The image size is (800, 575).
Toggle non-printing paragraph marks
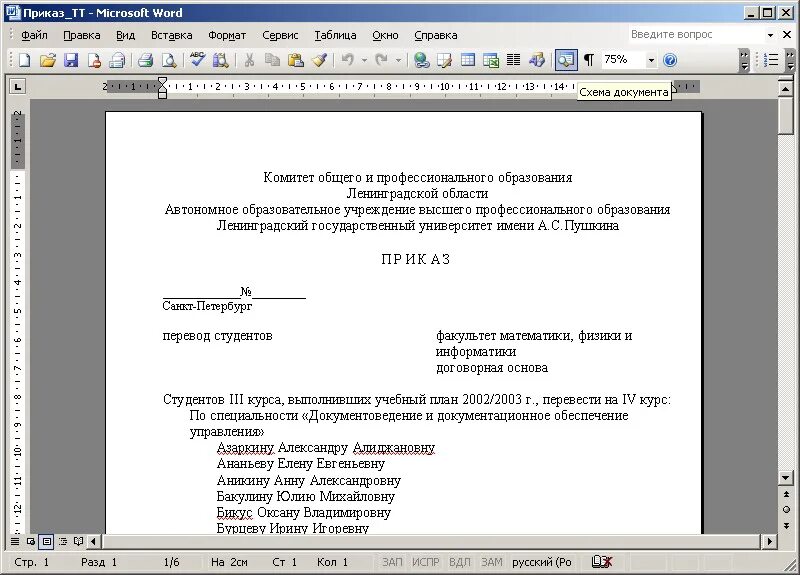[589, 60]
